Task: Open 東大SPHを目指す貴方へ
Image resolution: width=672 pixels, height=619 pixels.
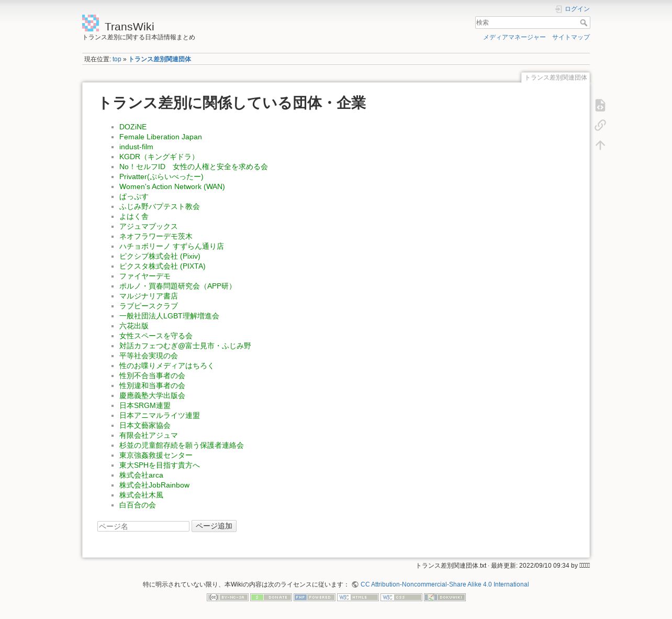Action: point(160,465)
